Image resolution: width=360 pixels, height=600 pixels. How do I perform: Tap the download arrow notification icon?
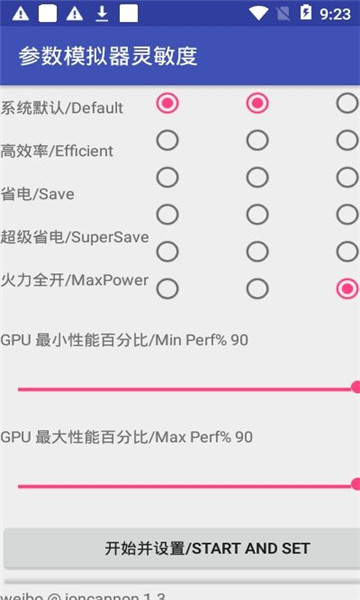102,13
